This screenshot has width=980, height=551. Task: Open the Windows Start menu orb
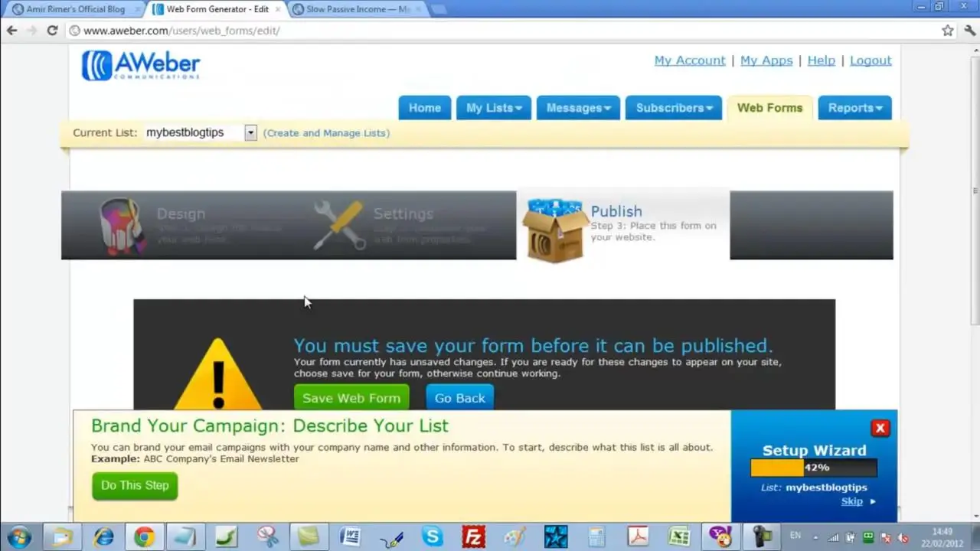tap(18, 536)
